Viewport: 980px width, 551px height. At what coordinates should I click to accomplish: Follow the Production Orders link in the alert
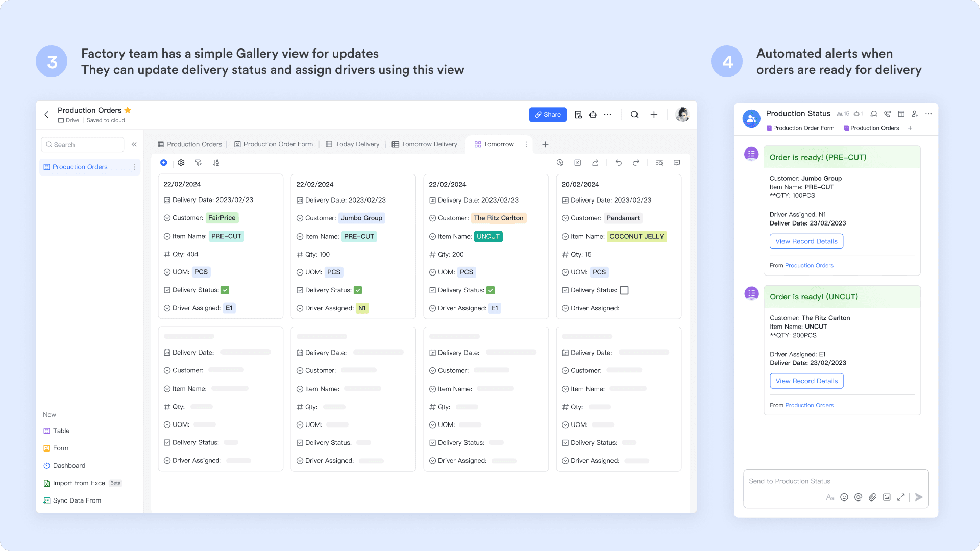coord(809,265)
